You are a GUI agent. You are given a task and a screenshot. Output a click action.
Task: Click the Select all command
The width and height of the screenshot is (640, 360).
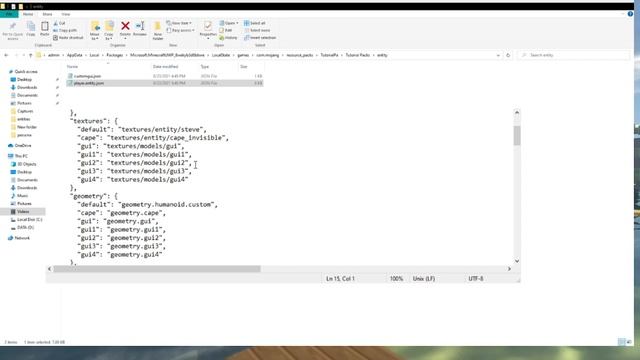point(254,23)
